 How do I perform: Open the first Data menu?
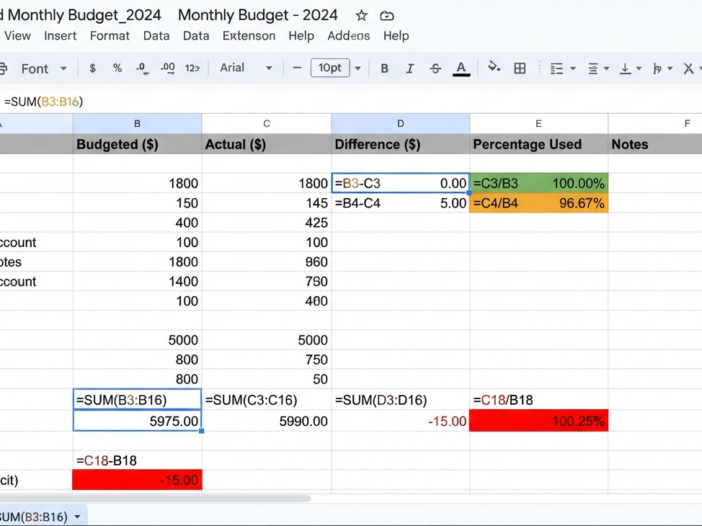156,36
